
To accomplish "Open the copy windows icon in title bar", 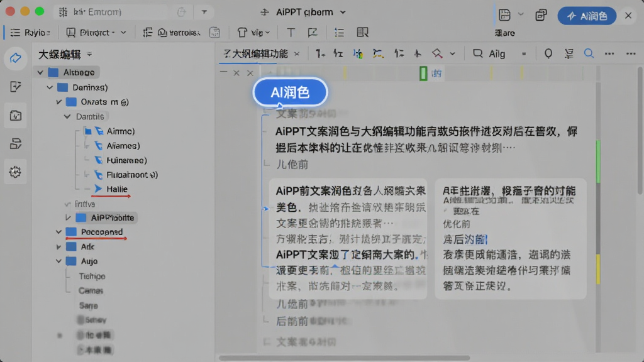I will click(x=541, y=15).
